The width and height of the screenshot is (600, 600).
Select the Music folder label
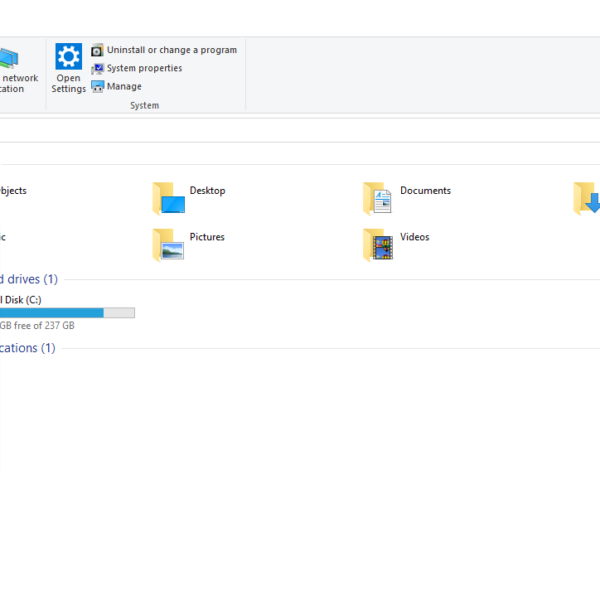(3, 237)
